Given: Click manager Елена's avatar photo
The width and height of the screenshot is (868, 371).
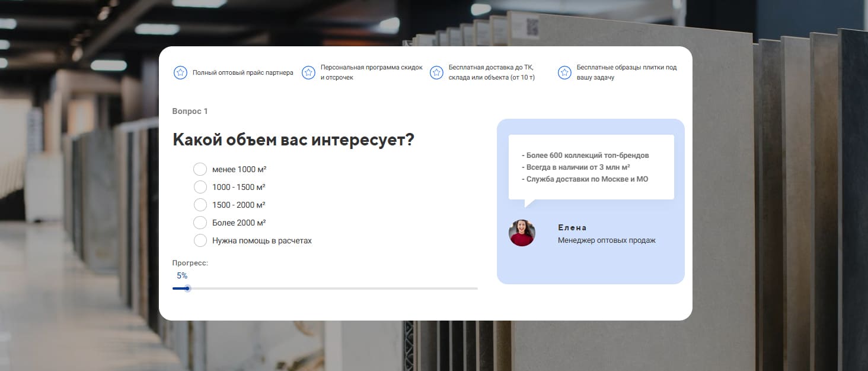Looking at the screenshot, I should (x=522, y=233).
